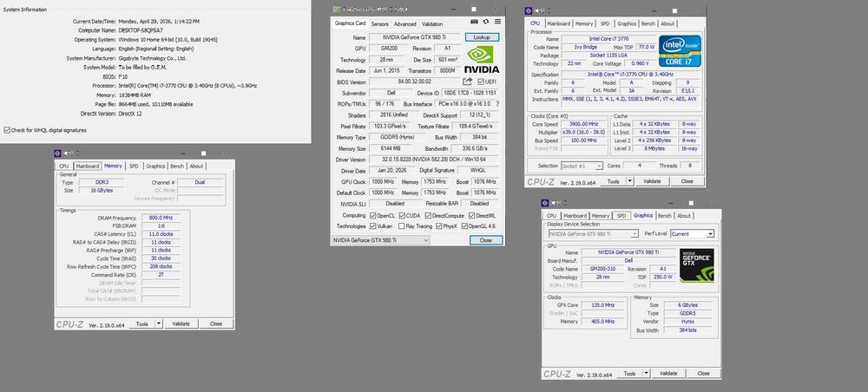Toggle the UEFI checkbox in GPU-Z

click(x=481, y=82)
